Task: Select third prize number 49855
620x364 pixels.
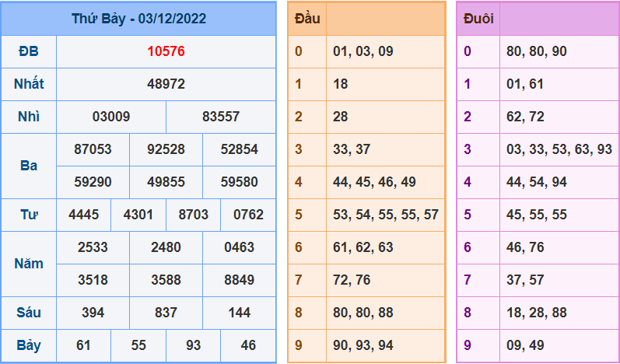Action: (x=166, y=182)
